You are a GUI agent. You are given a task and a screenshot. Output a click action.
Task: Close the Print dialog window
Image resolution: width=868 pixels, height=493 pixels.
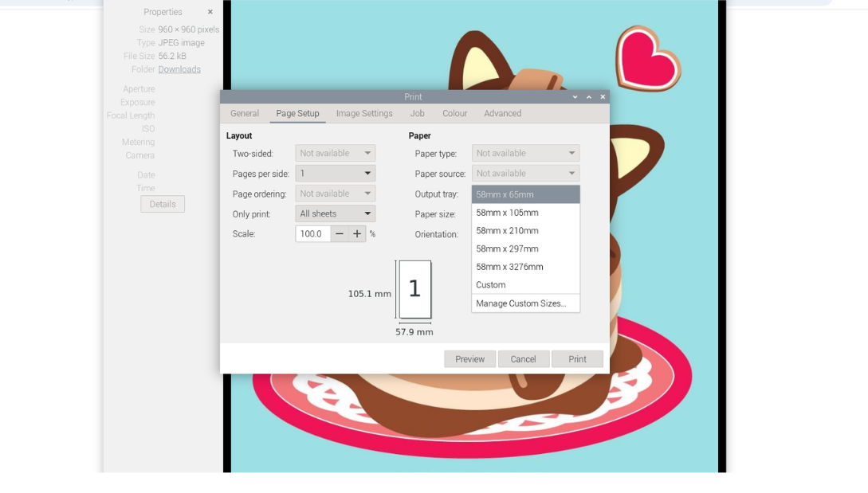tap(603, 97)
